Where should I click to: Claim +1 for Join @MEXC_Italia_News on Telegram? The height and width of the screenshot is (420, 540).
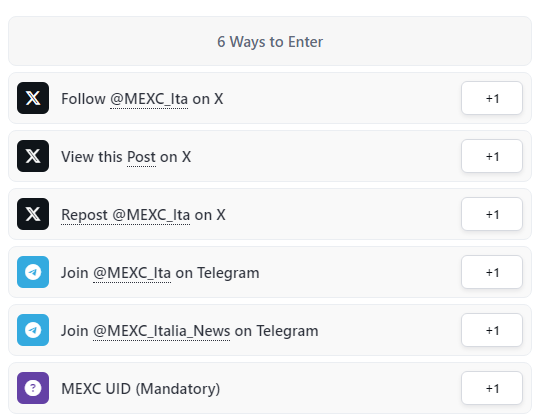tap(492, 330)
